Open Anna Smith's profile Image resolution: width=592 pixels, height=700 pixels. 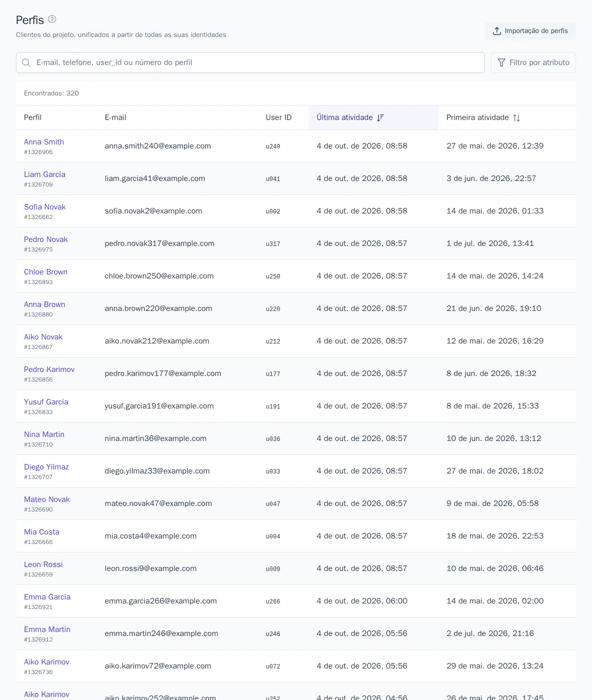(x=44, y=142)
